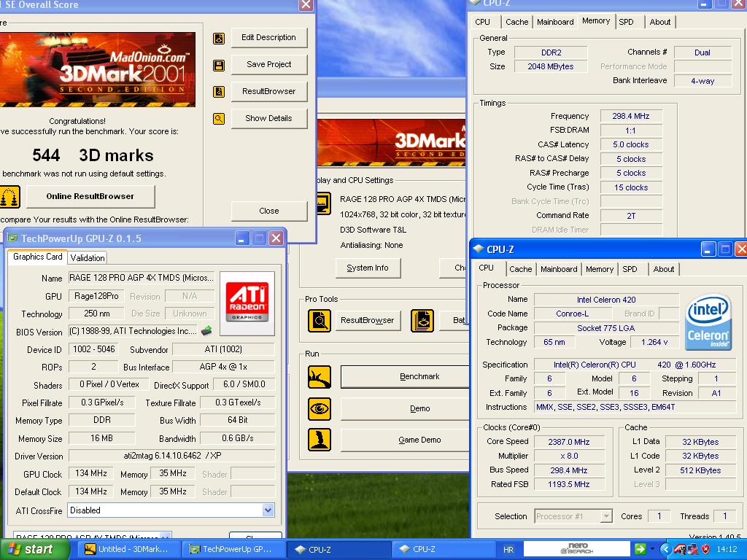The image size is (747, 560).
Task: Click the Close button in score window
Action: click(x=268, y=211)
